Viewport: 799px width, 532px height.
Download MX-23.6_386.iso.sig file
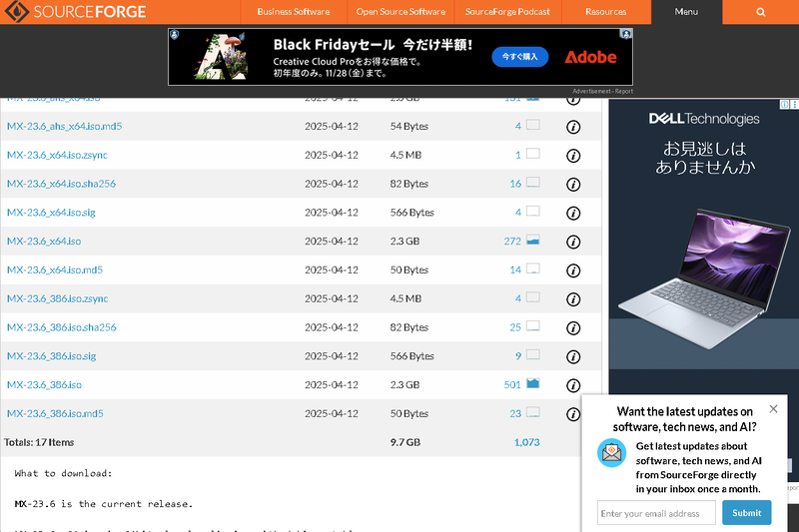click(52, 356)
